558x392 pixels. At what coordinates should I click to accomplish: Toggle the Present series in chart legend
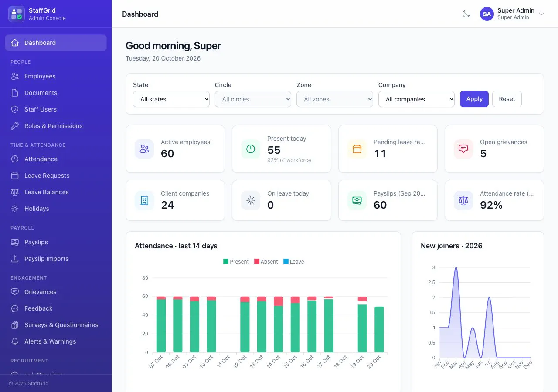pos(236,261)
